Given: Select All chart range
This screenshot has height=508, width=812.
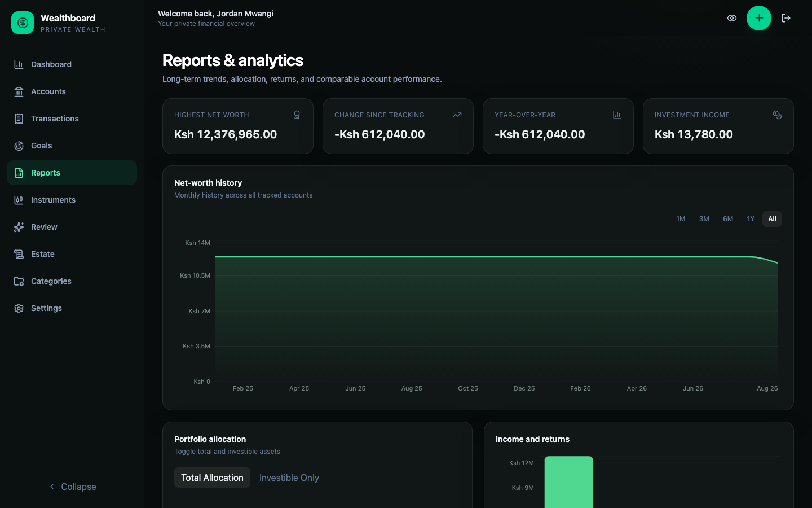Looking at the screenshot, I should tap(772, 219).
